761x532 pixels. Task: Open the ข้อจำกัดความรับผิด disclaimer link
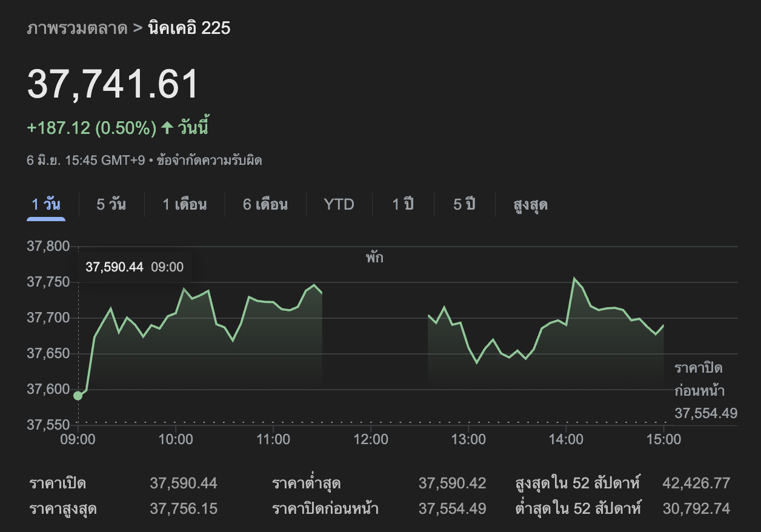pos(210,161)
